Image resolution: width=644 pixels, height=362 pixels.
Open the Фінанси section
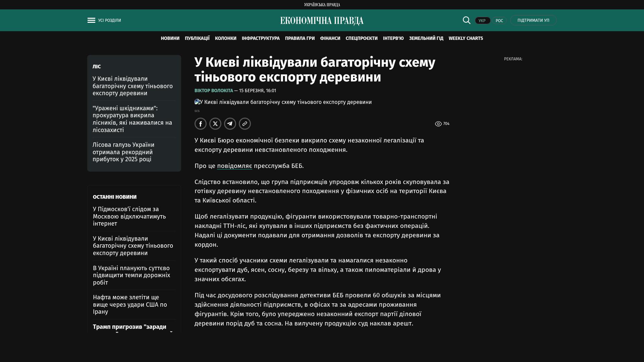pos(330,39)
